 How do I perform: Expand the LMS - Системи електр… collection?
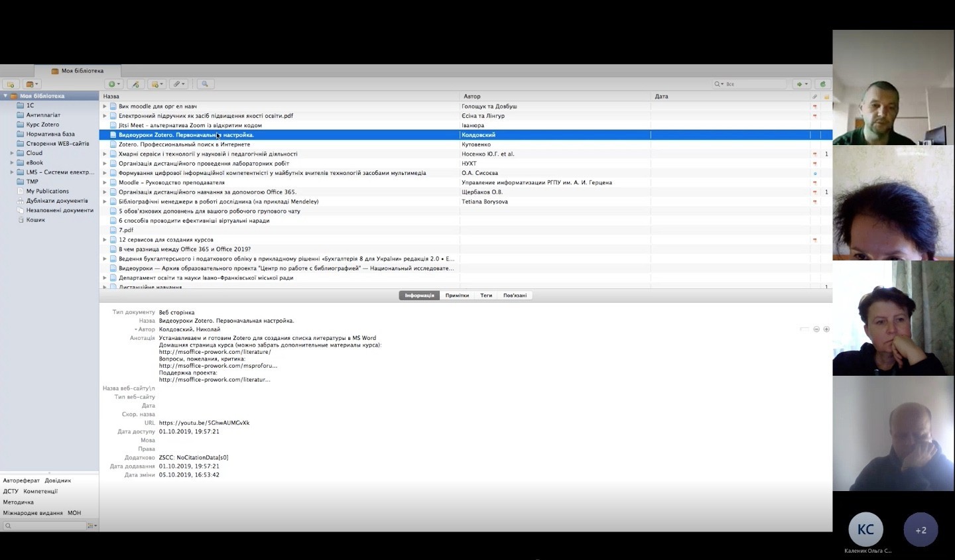12,172
